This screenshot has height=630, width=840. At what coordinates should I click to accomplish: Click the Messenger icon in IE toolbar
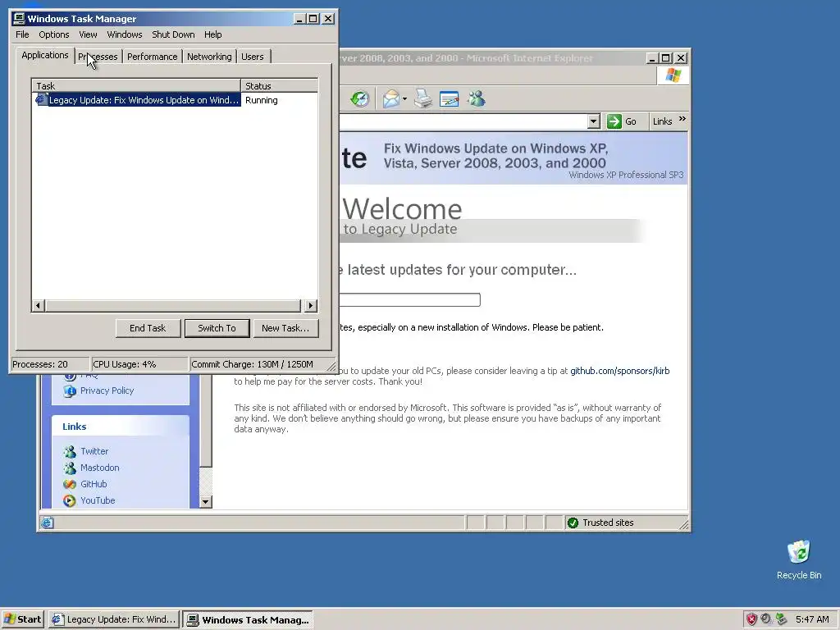476,98
